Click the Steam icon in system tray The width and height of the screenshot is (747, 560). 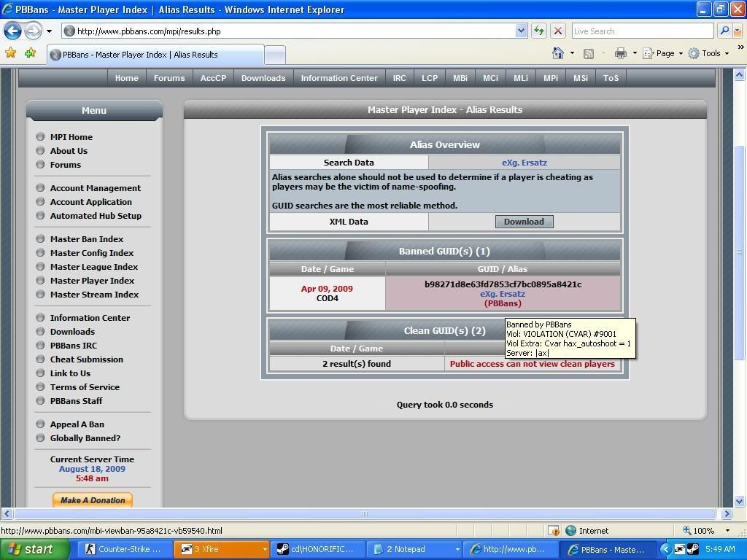693,549
